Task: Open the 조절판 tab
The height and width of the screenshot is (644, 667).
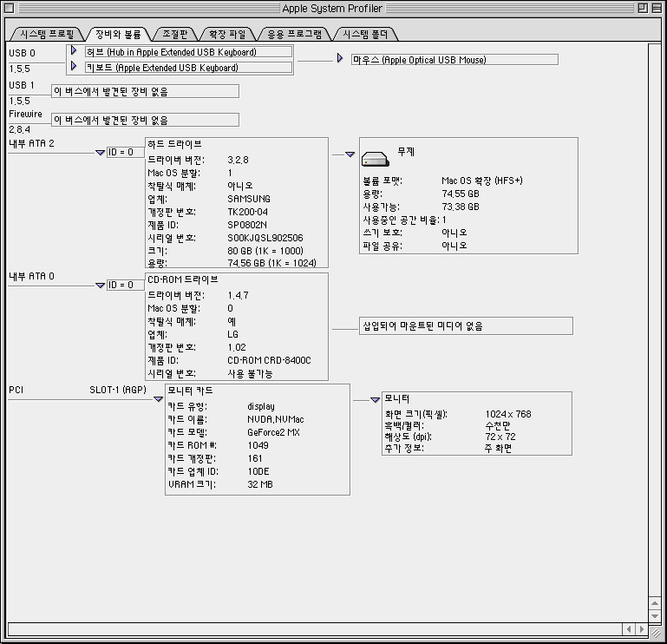Action: coord(175,35)
